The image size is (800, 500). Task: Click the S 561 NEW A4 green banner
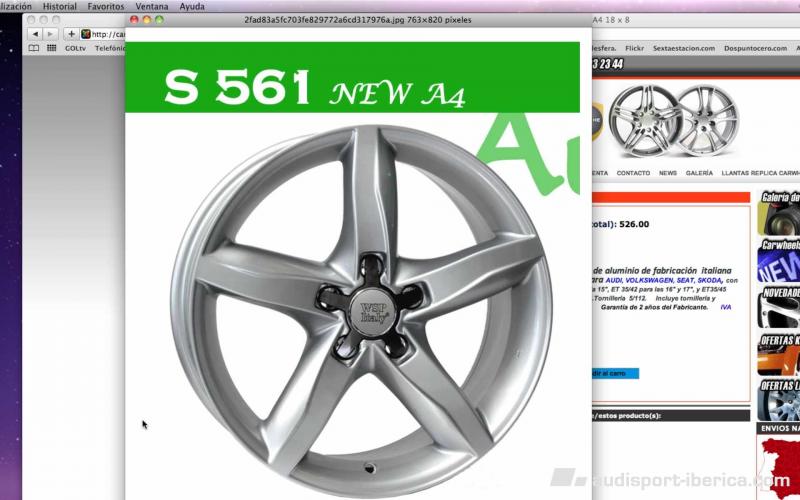352,77
